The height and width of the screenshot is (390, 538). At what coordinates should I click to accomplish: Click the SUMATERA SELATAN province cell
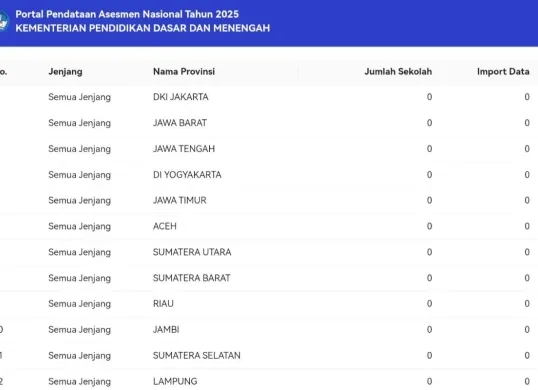click(197, 355)
